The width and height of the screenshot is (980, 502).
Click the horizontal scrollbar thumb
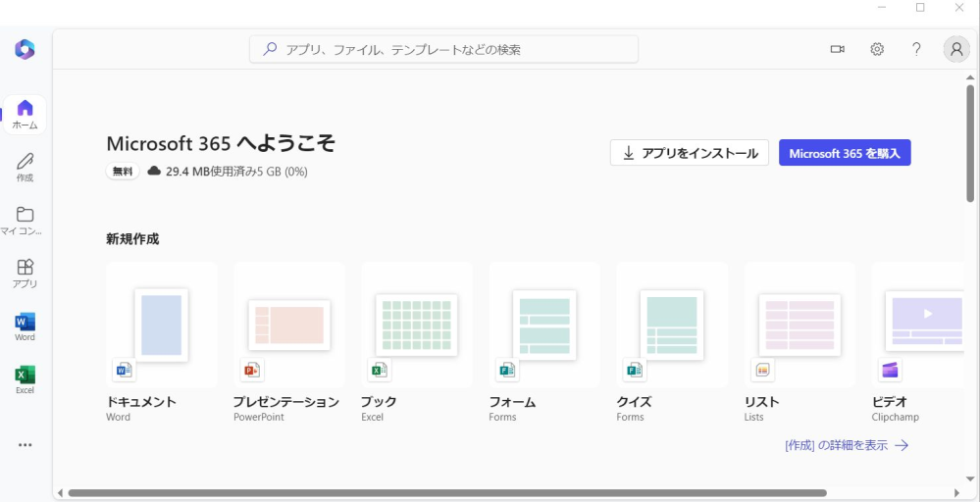447,493
